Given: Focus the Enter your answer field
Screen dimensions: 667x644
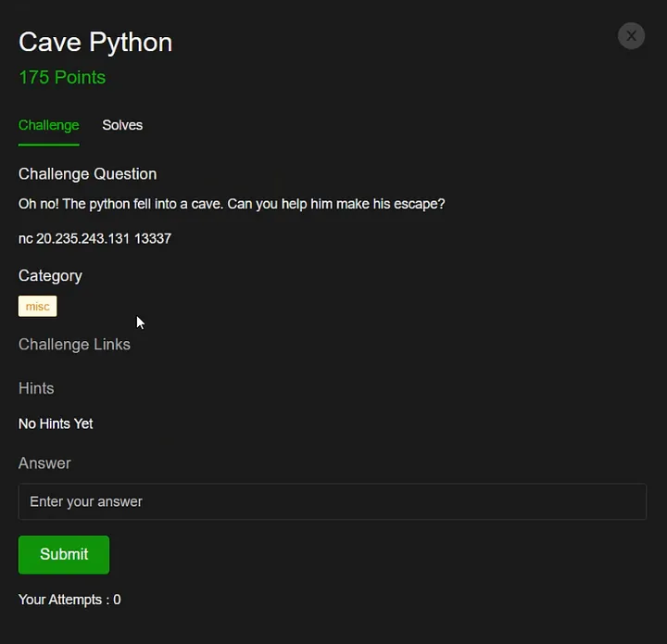Looking at the screenshot, I should coord(333,501).
